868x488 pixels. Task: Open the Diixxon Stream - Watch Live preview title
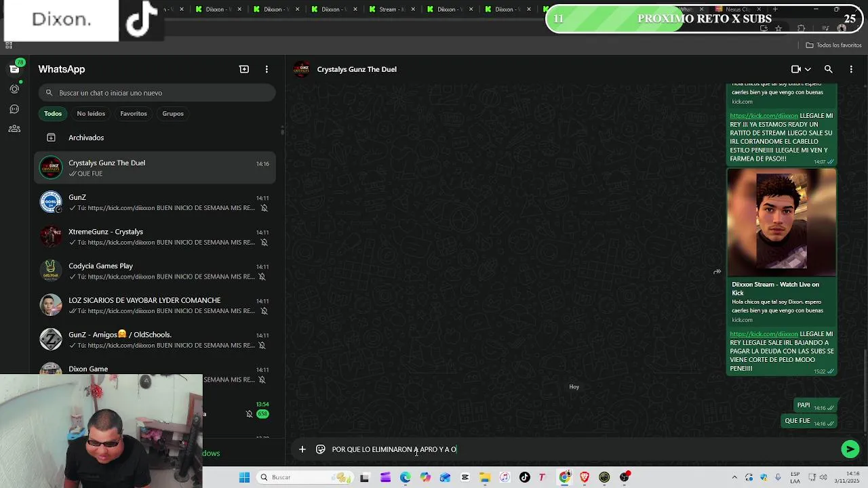(775, 289)
